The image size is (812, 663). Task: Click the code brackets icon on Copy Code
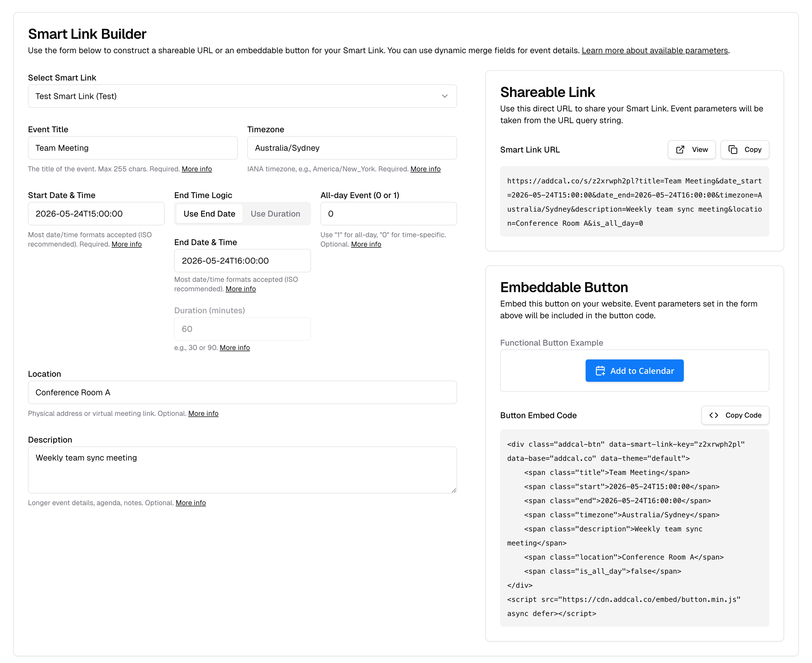[714, 415]
